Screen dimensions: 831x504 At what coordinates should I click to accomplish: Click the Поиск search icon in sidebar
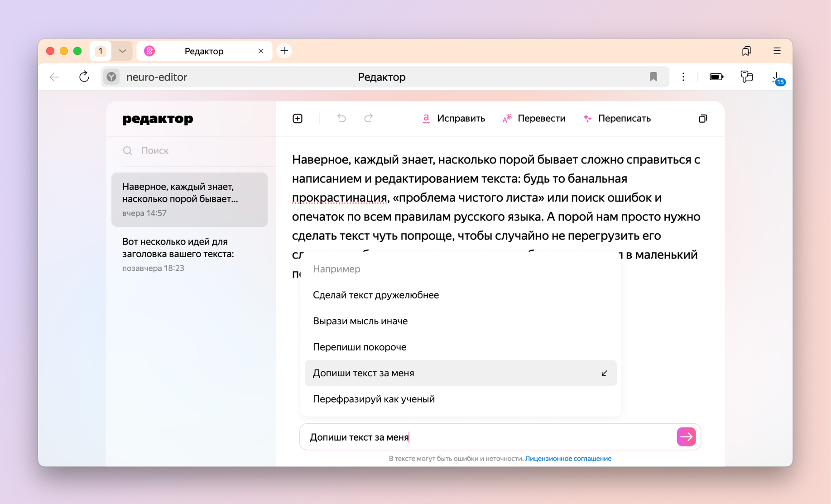pyautogui.click(x=128, y=150)
